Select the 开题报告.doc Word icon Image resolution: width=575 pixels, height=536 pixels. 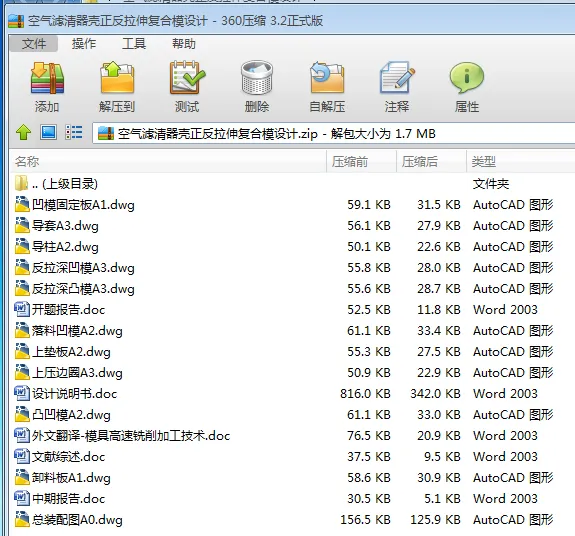22,309
